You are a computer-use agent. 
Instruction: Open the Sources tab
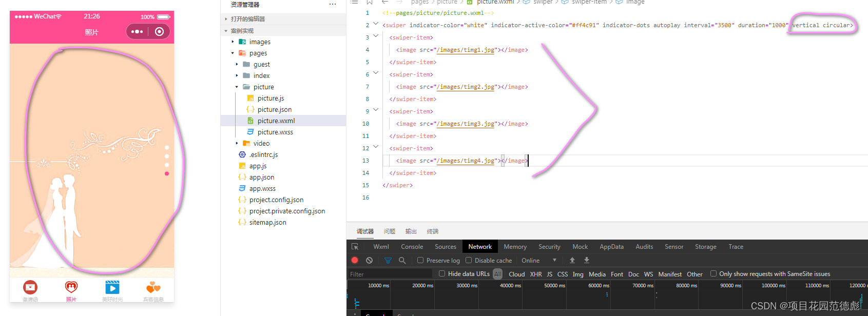pyautogui.click(x=446, y=247)
